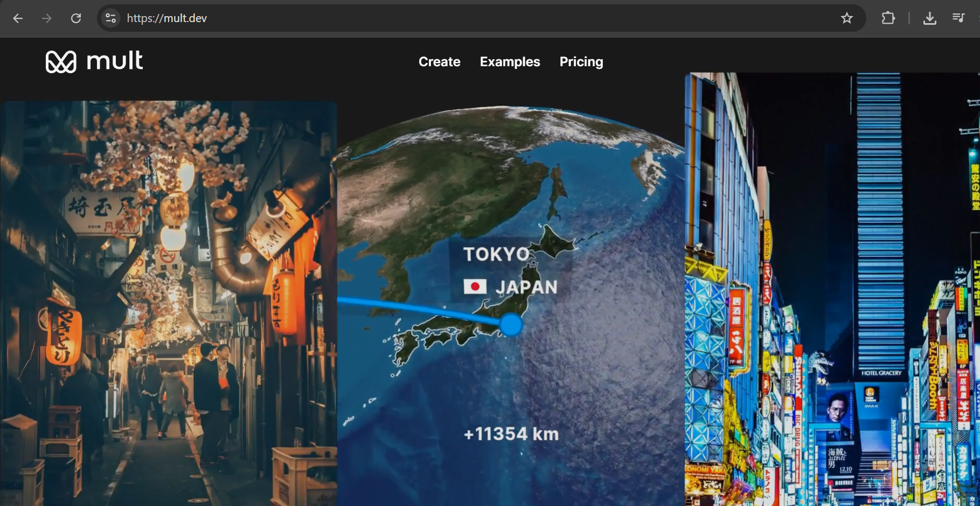Image resolution: width=980 pixels, height=506 pixels.
Task: Open the extensions puzzle icon
Action: 888,18
